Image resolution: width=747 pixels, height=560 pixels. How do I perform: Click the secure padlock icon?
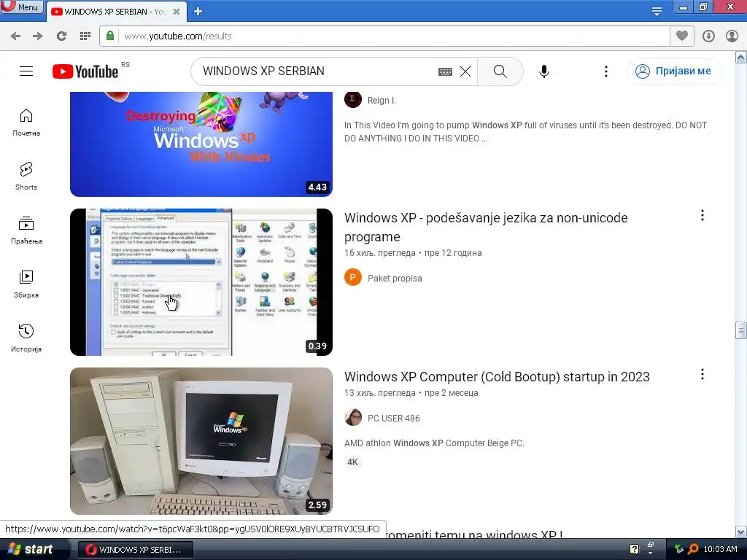tap(110, 36)
